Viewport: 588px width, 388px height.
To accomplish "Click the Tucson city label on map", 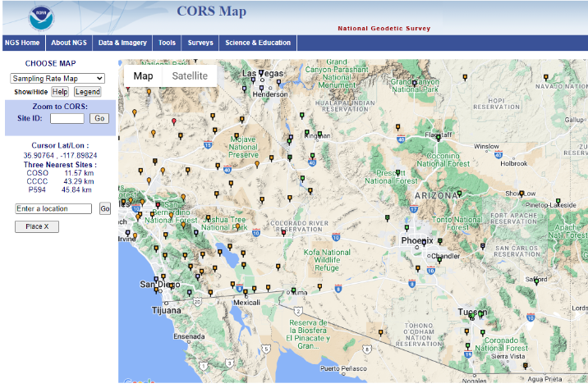I will click(472, 312).
